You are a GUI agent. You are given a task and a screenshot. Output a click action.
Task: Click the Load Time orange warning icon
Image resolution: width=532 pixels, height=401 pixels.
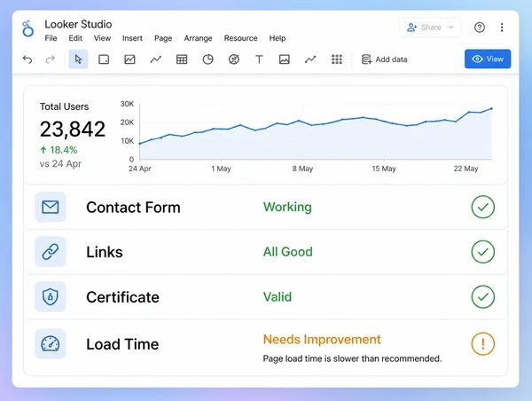[483, 343]
